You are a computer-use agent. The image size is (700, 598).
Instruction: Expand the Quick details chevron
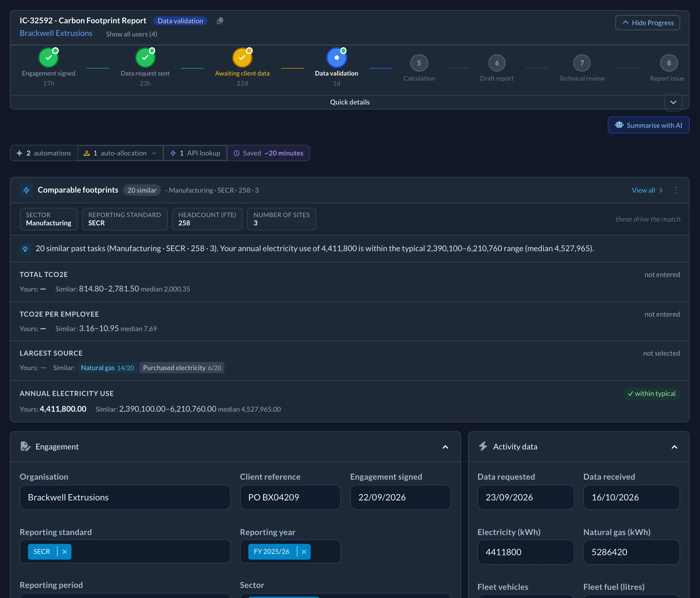[x=673, y=102]
